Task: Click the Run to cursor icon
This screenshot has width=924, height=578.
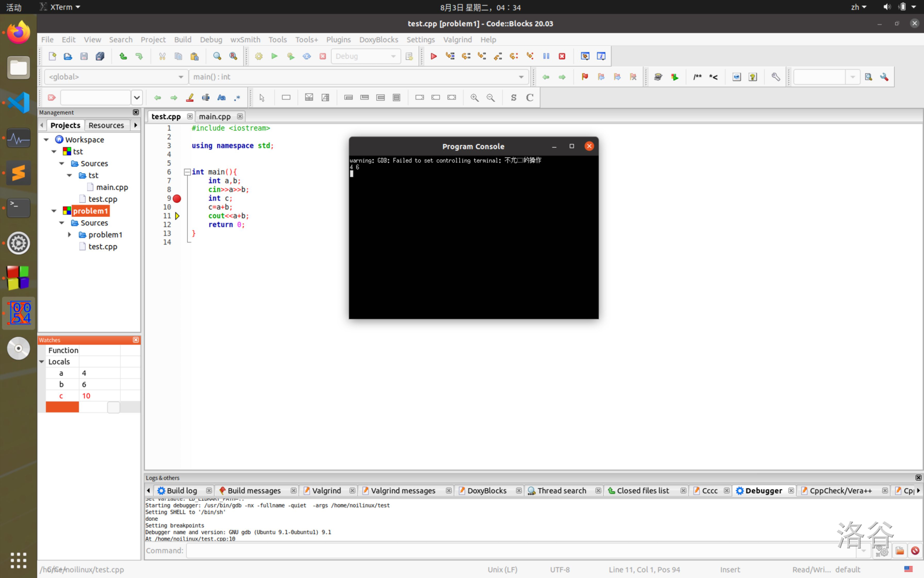Action: click(450, 56)
